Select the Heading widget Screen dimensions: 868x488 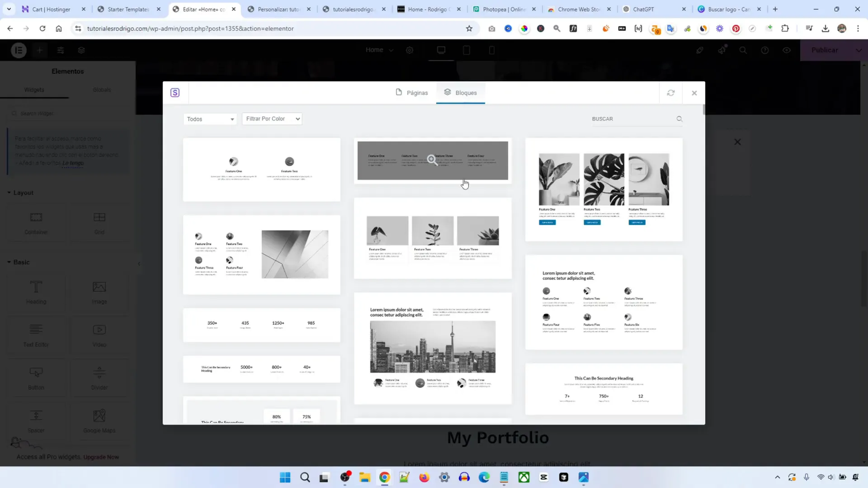[x=36, y=293]
